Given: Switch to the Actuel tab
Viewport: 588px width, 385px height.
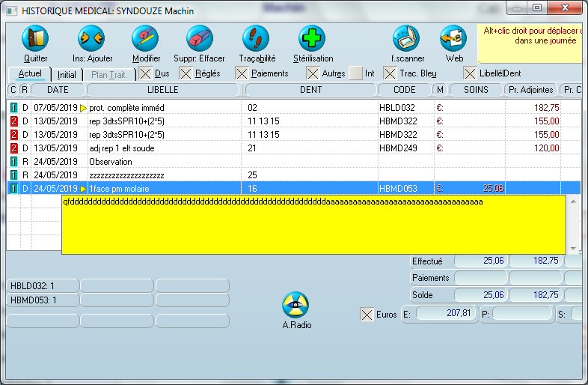Looking at the screenshot, I should point(30,74).
